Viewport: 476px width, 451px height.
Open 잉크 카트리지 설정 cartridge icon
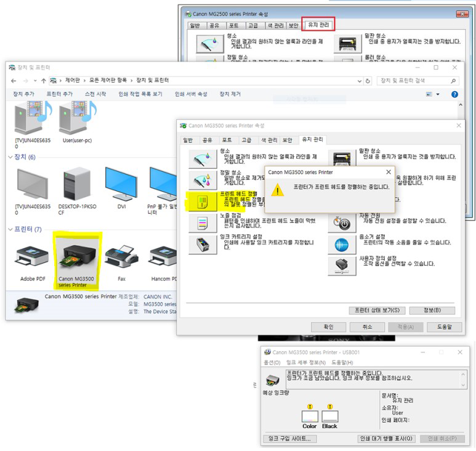(x=203, y=245)
